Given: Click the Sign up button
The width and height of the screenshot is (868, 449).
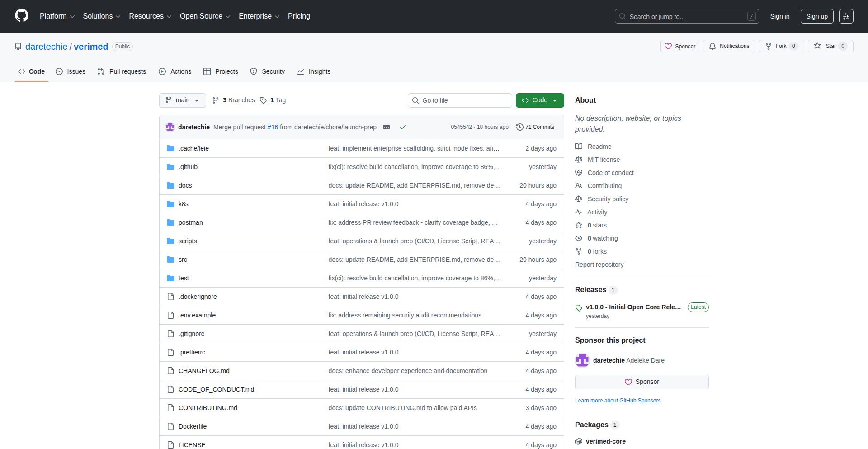Looking at the screenshot, I should (x=816, y=16).
